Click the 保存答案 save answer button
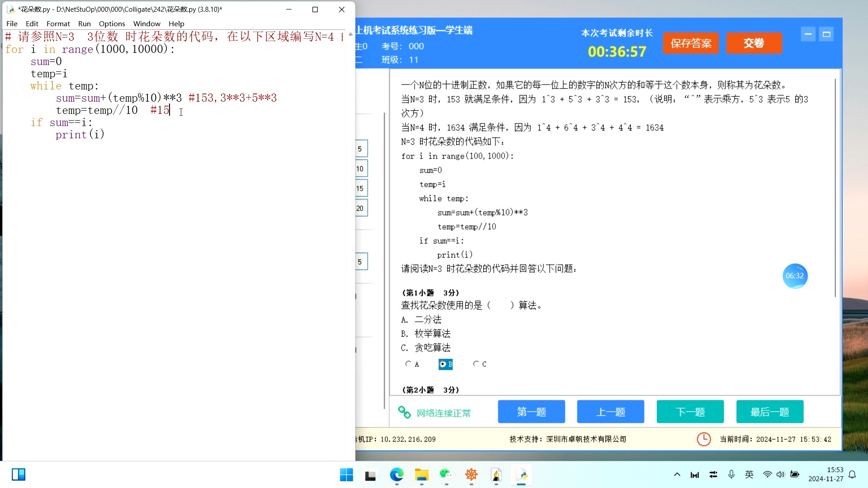 pyautogui.click(x=690, y=43)
